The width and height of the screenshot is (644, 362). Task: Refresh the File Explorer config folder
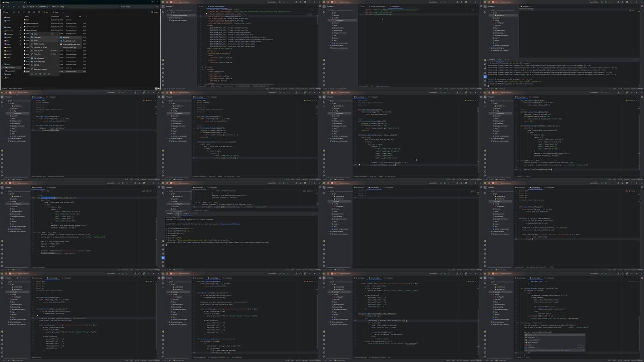[19, 7]
